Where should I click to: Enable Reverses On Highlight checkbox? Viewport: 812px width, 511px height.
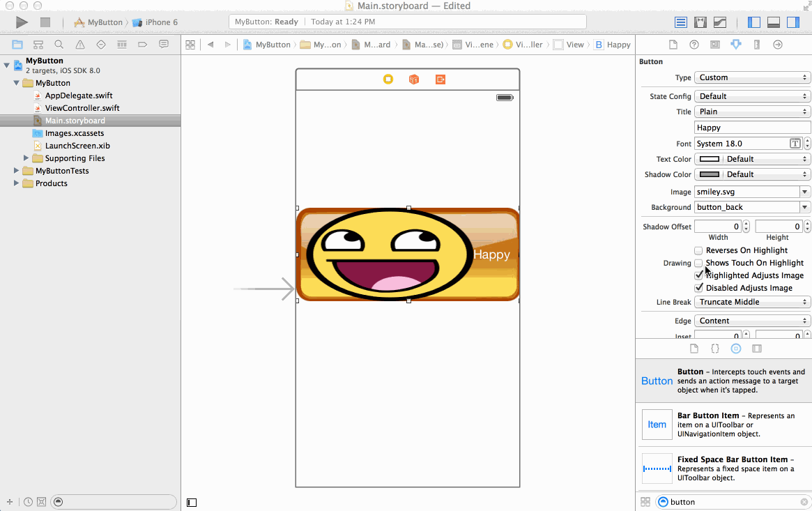point(698,250)
